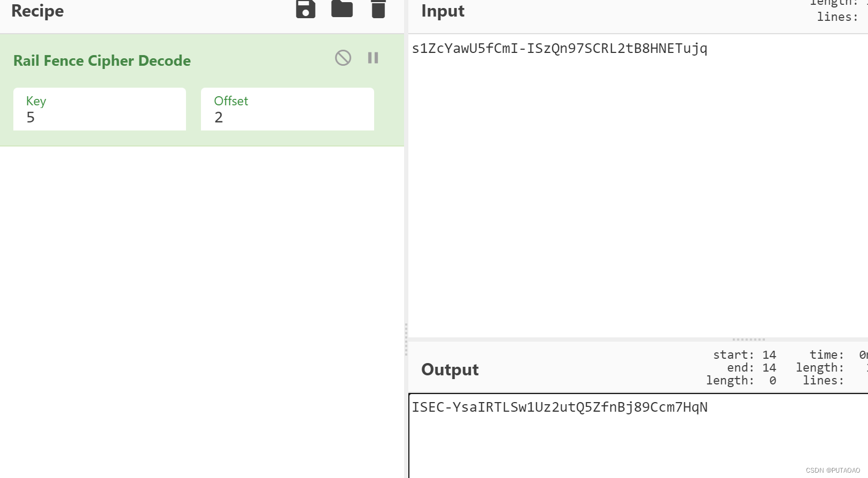Disable the Rail Fence Cipher Decode operation
The image size is (868, 478).
point(343,58)
